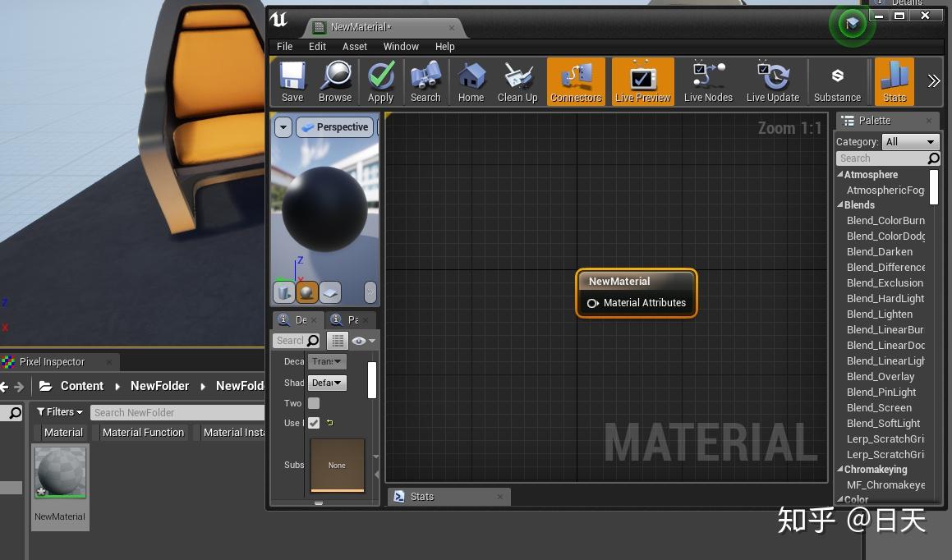Click the Save button
This screenshot has width=952, height=560.
click(x=292, y=81)
